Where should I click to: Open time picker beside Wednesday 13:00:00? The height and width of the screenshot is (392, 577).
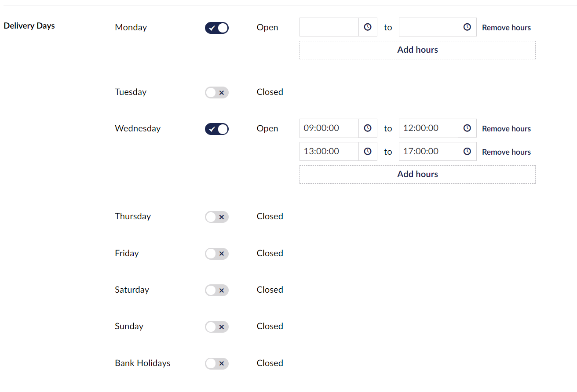pyautogui.click(x=368, y=152)
